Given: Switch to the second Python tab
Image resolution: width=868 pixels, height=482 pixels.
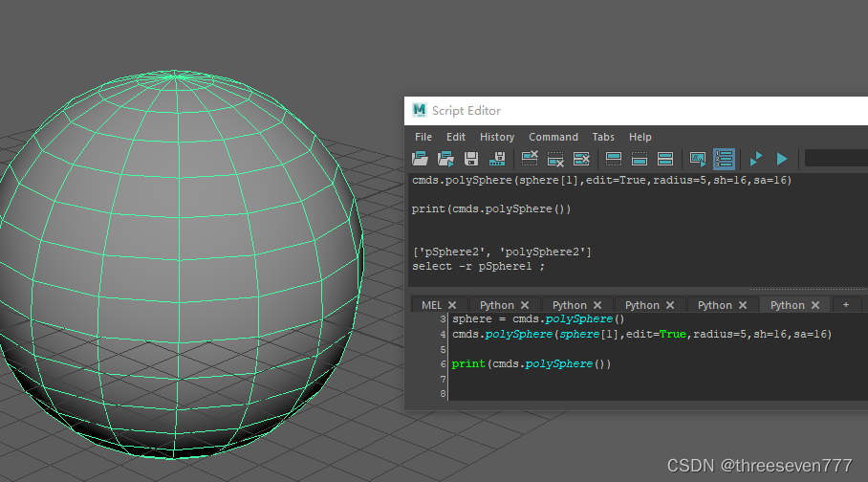Looking at the screenshot, I should tap(569, 305).
